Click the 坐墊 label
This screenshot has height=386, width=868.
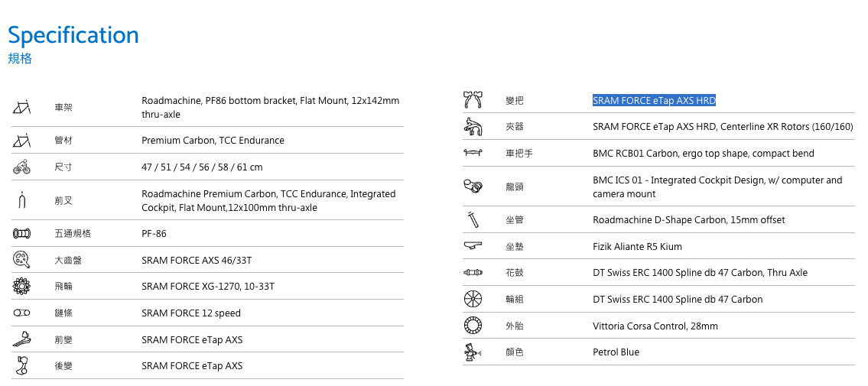(515, 246)
